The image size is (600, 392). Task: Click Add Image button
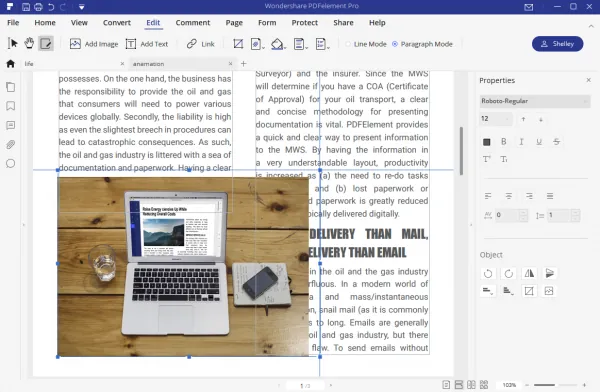pos(94,44)
